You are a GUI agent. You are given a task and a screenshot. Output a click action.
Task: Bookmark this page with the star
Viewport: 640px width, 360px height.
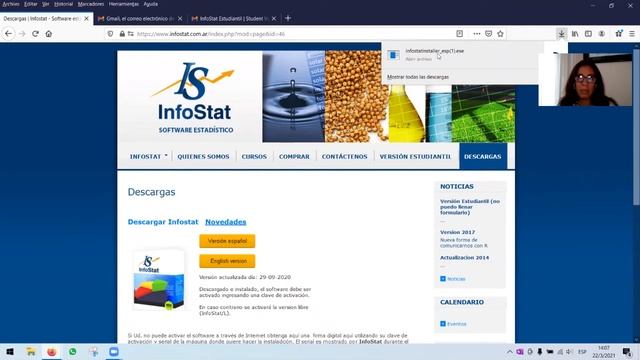tap(500, 34)
